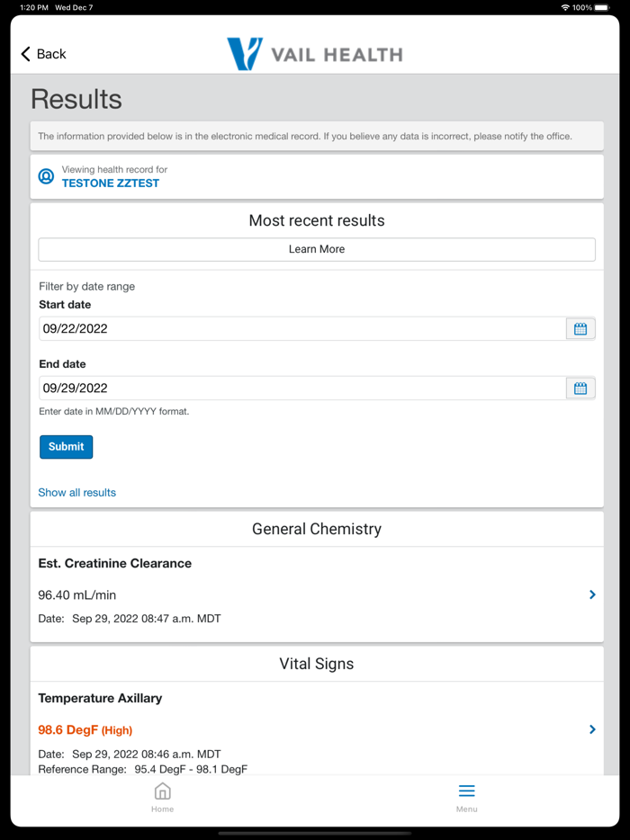
Task: Open the End date calendar picker icon
Action: click(x=580, y=388)
